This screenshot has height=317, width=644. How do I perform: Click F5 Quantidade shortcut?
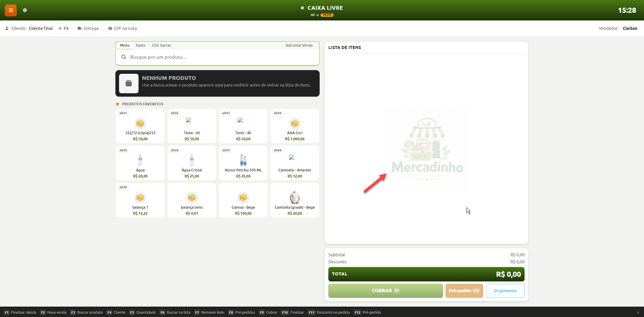tap(143, 312)
